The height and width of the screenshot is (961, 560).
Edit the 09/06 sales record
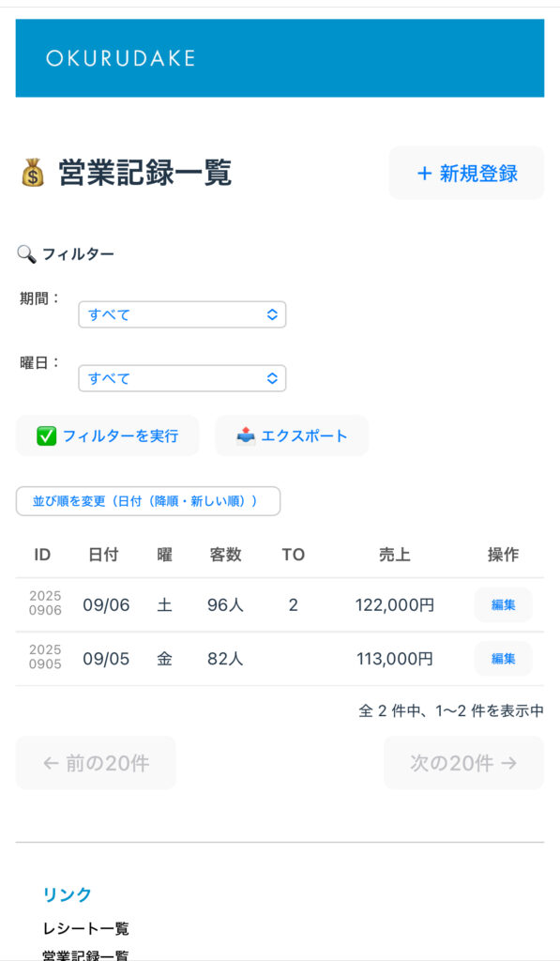503,605
